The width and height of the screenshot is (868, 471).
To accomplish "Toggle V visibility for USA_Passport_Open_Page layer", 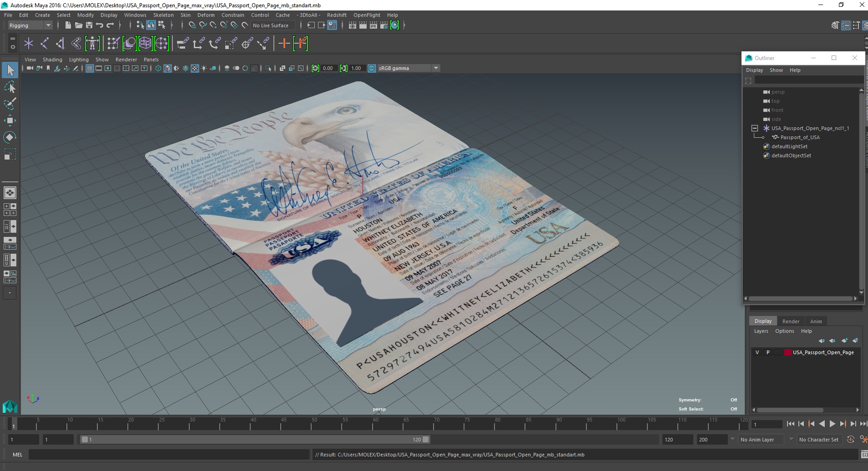I will [x=757, y=352].
